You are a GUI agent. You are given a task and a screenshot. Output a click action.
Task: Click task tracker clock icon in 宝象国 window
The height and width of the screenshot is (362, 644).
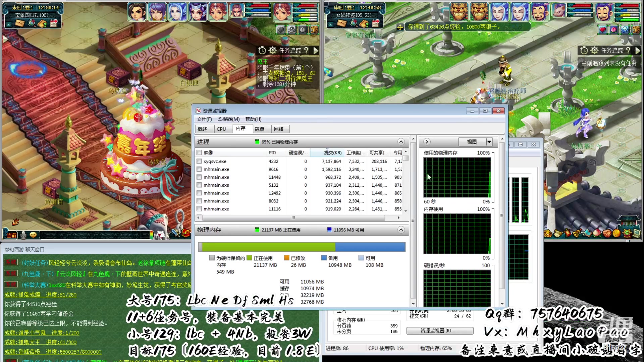(262, 51)
